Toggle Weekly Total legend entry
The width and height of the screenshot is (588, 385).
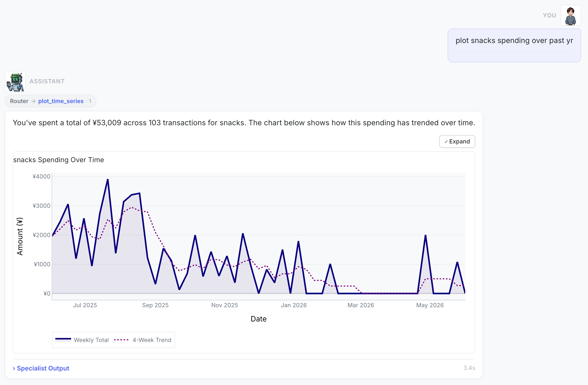point(82,340)
